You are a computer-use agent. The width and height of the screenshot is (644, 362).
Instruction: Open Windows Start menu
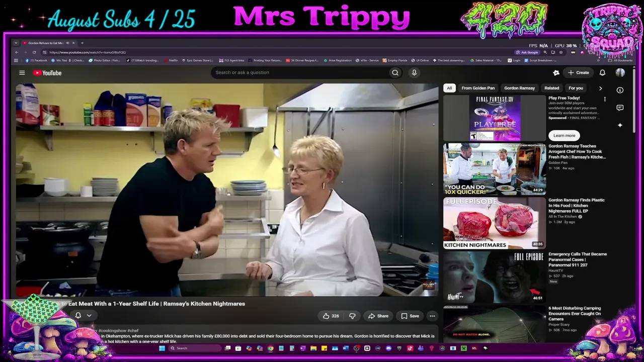pyautogui.click(x=162, y=348)
